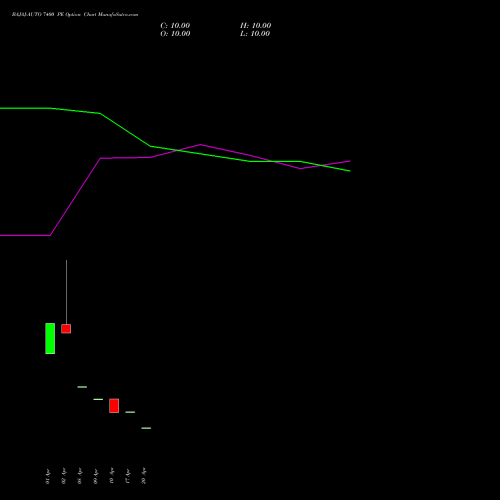Click the "H: 10.00" high value

pos(256,26)
